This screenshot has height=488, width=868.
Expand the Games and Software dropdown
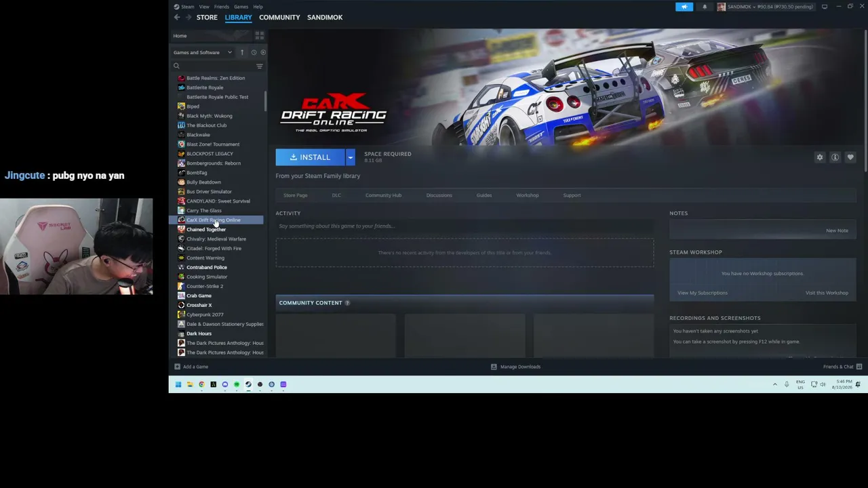[229, 52]
